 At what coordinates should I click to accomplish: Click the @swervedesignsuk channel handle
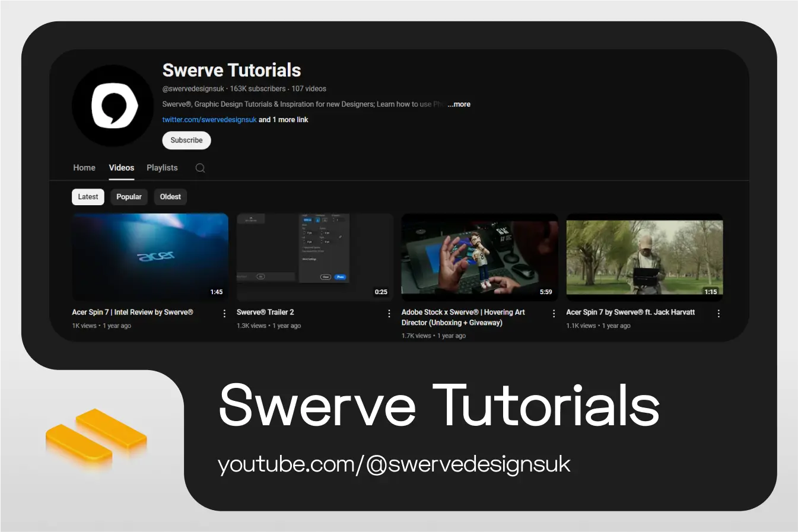pyautogui.click(x=192, y=88)
